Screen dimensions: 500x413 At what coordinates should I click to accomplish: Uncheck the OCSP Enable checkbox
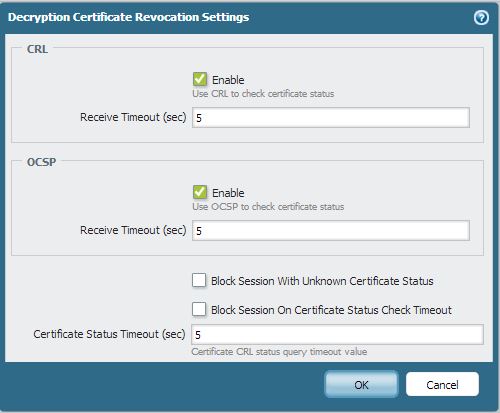point(200,192)
